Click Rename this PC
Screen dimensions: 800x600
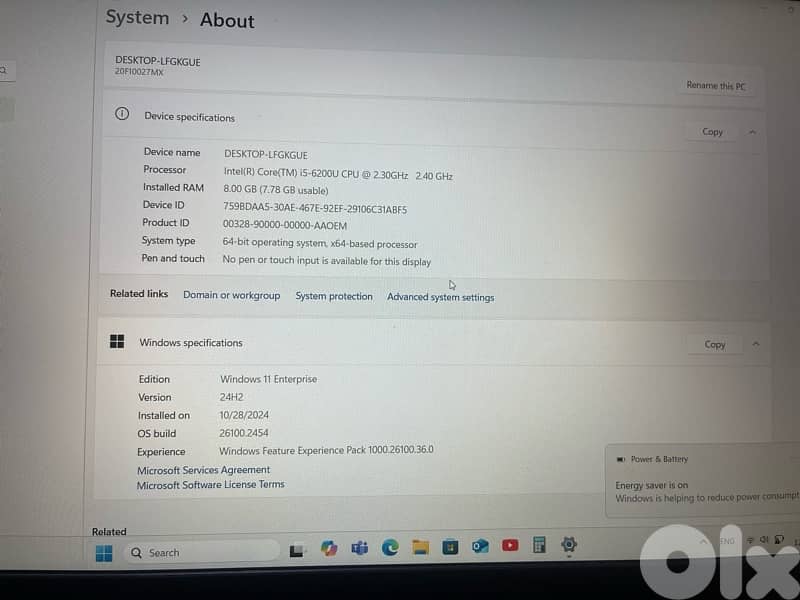714,86
